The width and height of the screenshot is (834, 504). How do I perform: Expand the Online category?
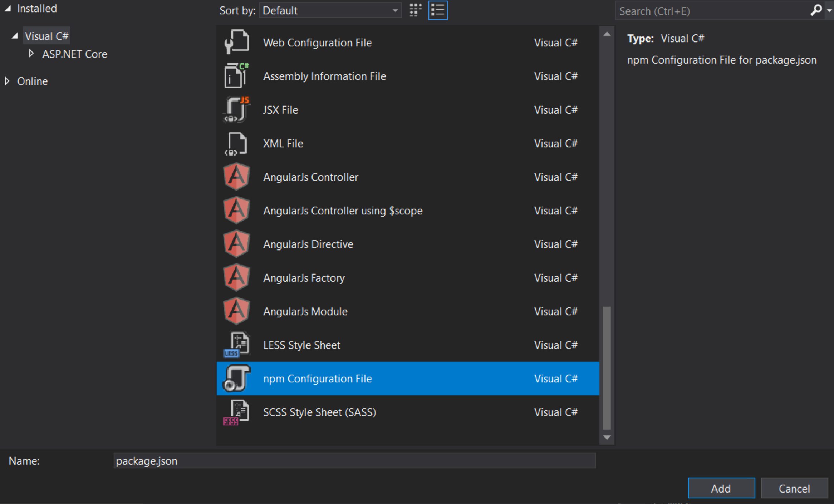[8, 80]
